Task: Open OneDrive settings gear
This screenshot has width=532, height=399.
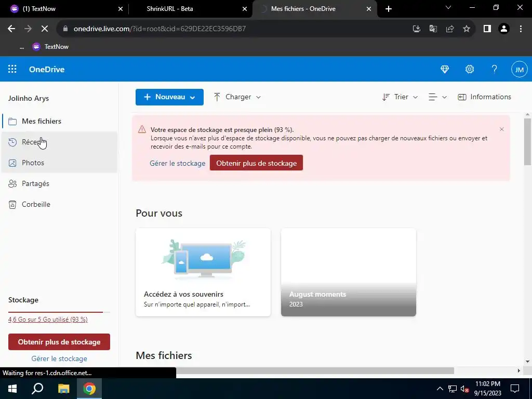Action: (x=470, y=69)
